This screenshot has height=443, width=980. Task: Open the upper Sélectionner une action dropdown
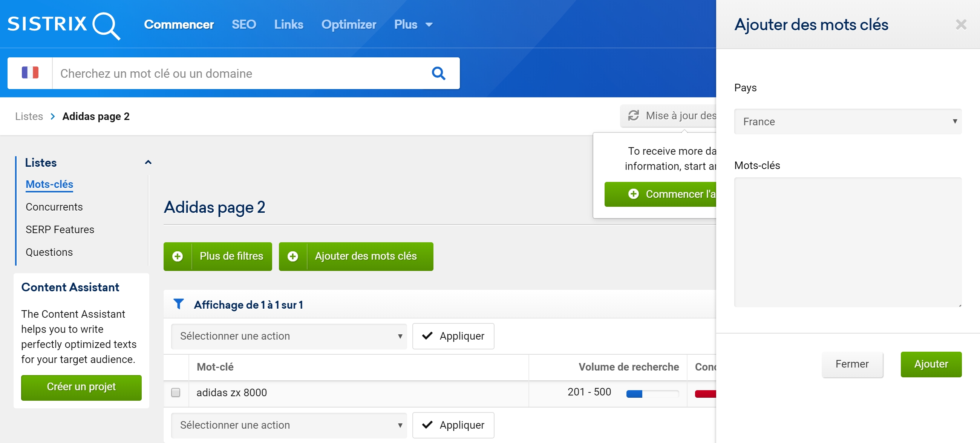pos(289,336)
